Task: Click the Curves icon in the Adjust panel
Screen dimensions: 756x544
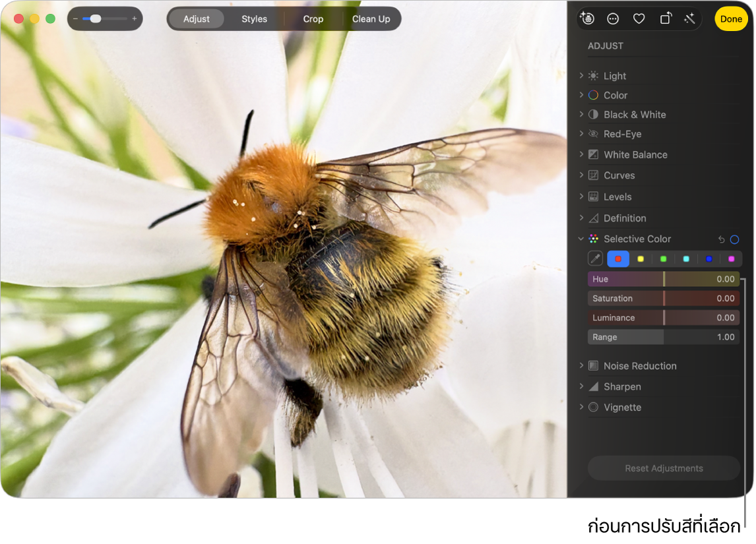Action: pyautogui.click(x=593, y=175)
